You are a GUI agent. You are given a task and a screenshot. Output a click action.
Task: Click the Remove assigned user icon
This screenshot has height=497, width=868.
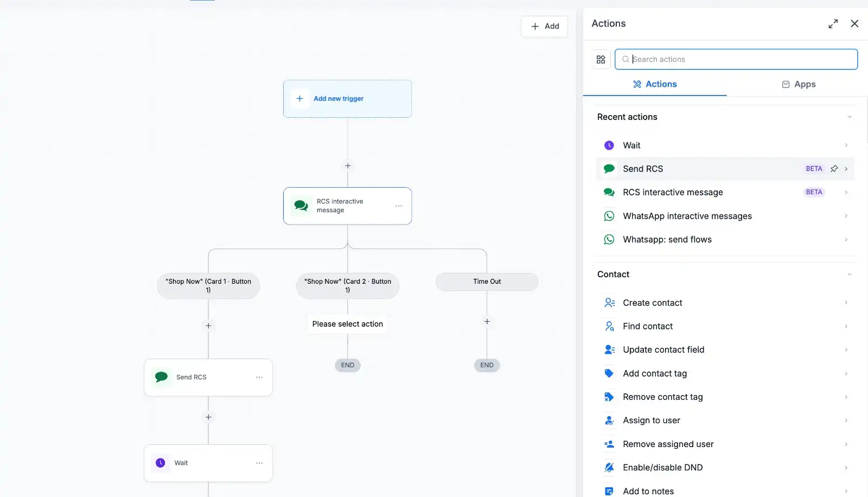[609, 444]
